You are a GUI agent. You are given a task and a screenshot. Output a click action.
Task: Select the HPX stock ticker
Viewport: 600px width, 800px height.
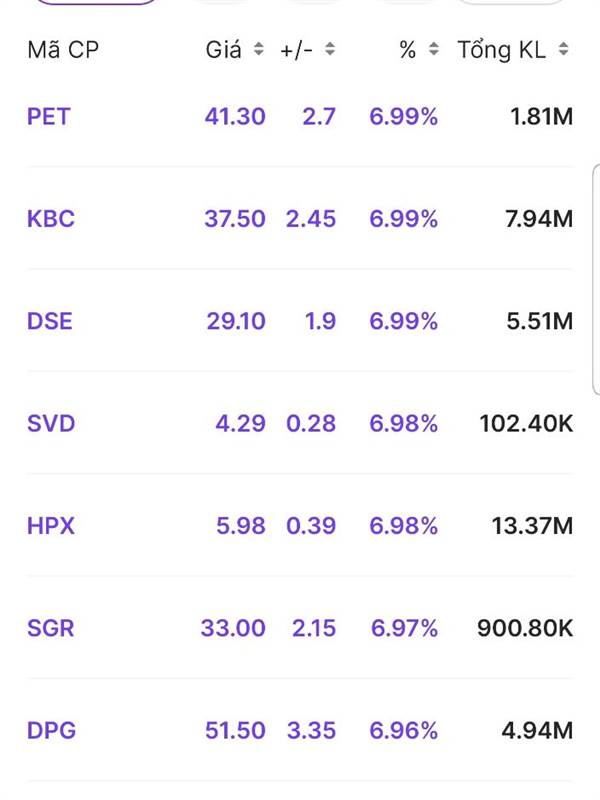[51, 526]
